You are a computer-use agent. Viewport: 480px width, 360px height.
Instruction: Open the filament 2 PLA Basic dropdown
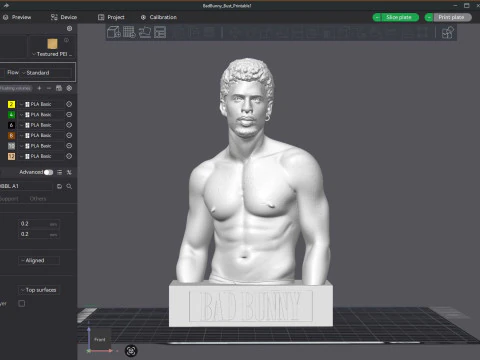pos(41,104)
